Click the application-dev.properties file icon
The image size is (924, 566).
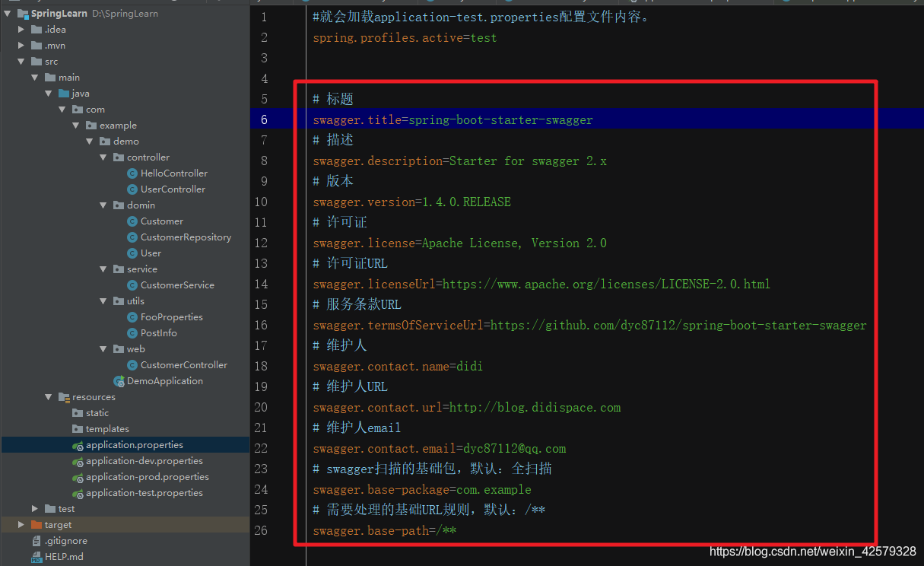tap(78, 462)
